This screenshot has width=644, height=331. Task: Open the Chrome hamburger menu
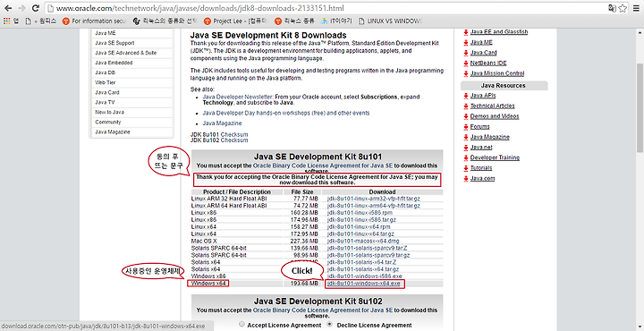[x=636, y=8]
